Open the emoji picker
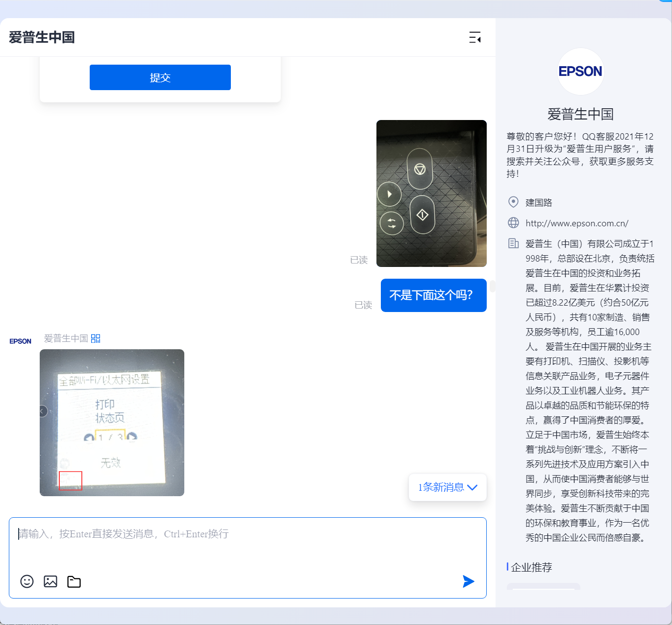The width and height of the screenshot is (672, 625). point(27,581)
